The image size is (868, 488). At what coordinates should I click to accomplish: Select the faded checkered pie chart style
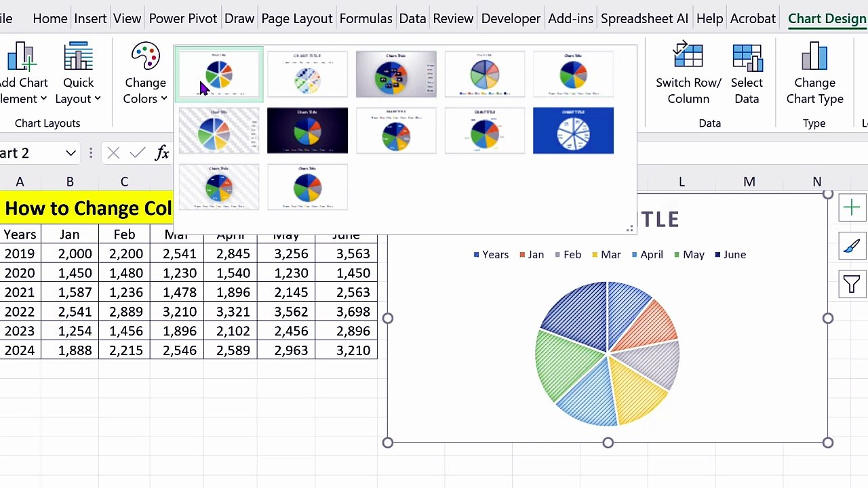tap(307, 74)
